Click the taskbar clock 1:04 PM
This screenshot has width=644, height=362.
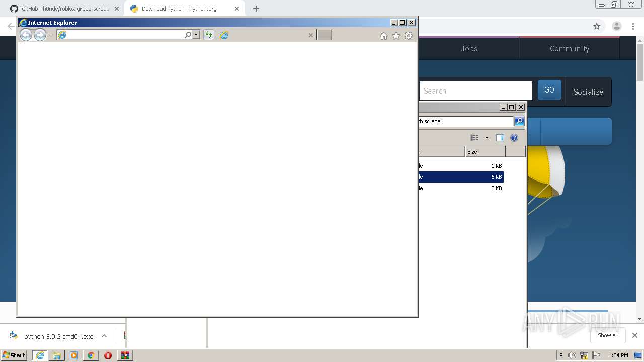tap(618, 355)
